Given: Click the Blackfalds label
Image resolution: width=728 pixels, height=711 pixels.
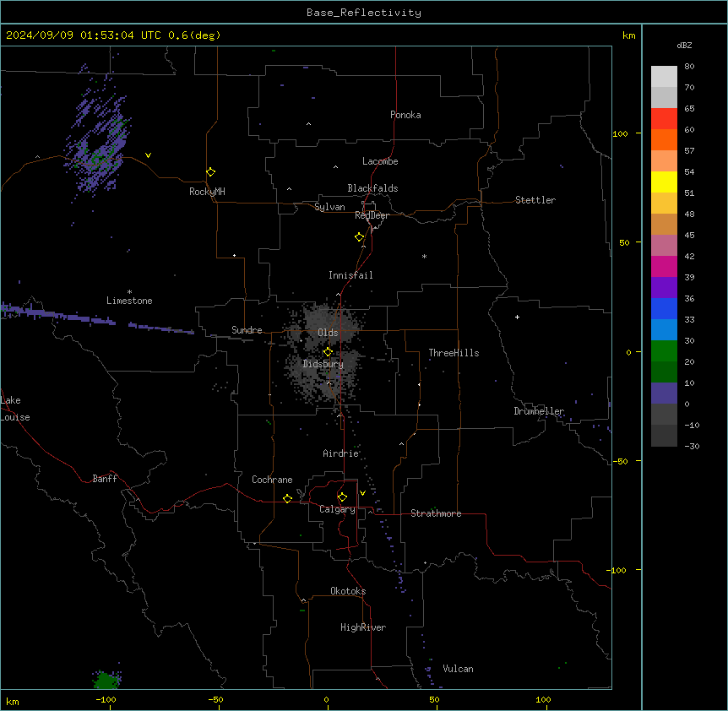Looking at the screenshot, I should point(372,188).
